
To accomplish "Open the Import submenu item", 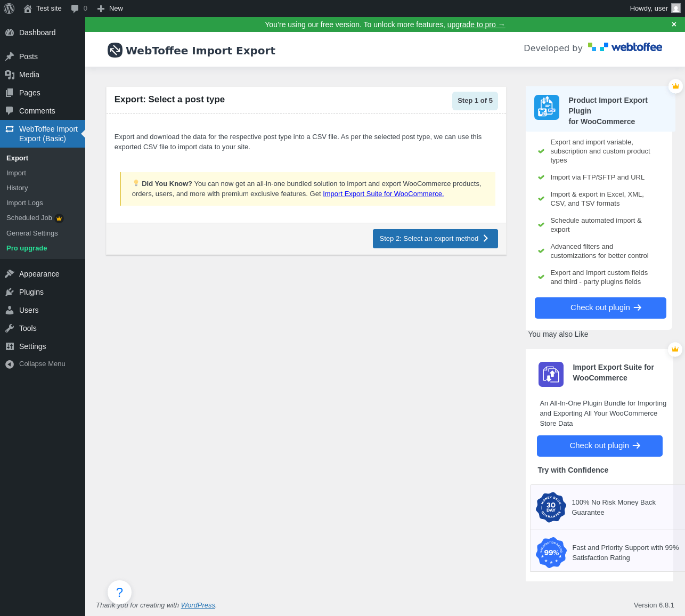I will (x=16, y=173).
